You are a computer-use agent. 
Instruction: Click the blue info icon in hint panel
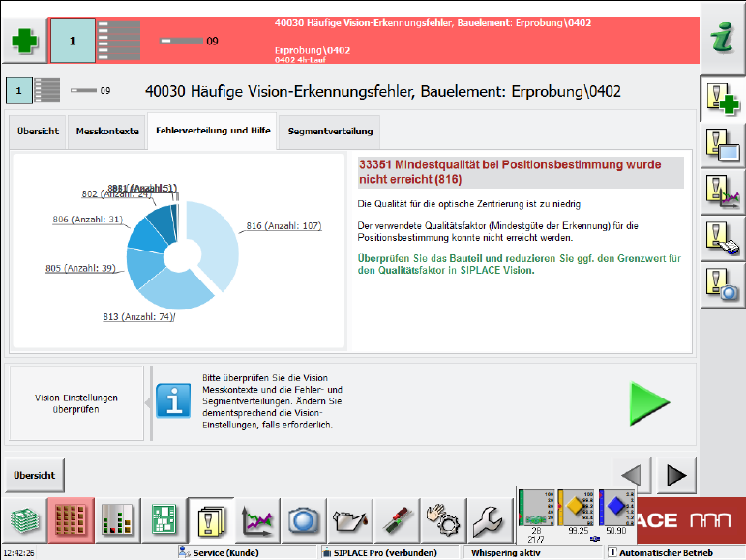pos(173,401)
